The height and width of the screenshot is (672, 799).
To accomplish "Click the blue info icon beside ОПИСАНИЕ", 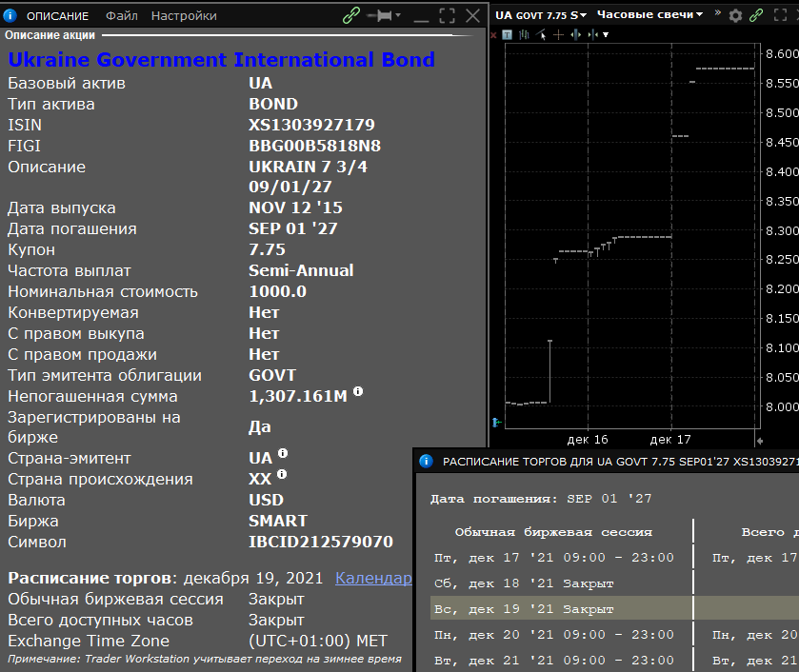I will coord(10,16).
